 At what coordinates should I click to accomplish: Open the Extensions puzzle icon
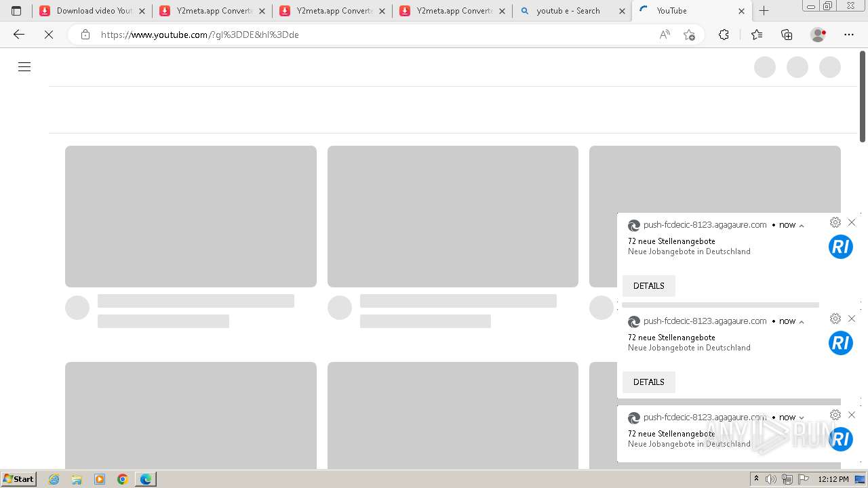pos(724,35)
